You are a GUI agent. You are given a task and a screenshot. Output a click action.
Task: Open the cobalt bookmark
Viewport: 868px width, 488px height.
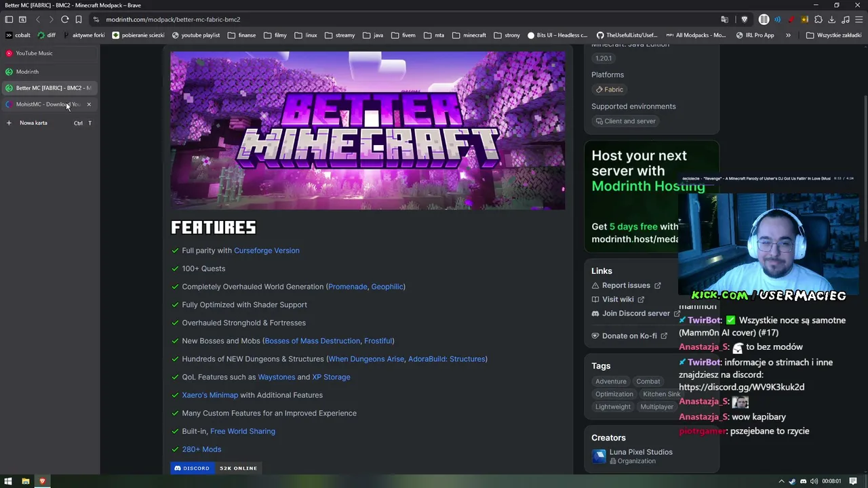click(18, 35)
